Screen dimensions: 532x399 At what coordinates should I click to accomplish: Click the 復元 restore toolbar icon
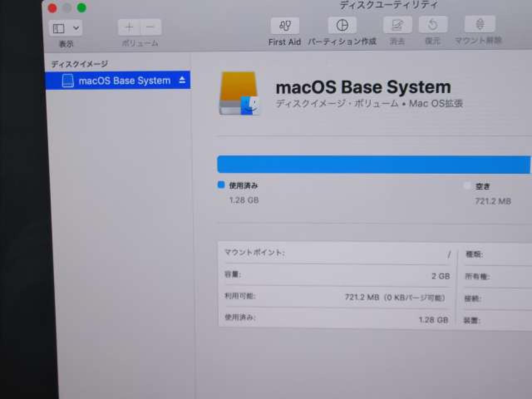point(433,25)
